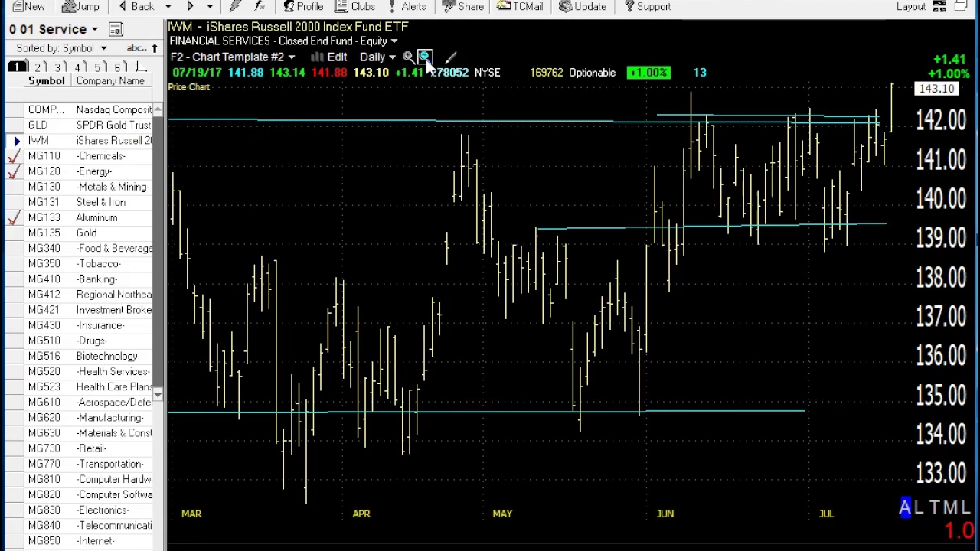Select COMP Nasdaq Composite row
The height and width of the screenshot is (551, 980).
click(x=80, y=110)
